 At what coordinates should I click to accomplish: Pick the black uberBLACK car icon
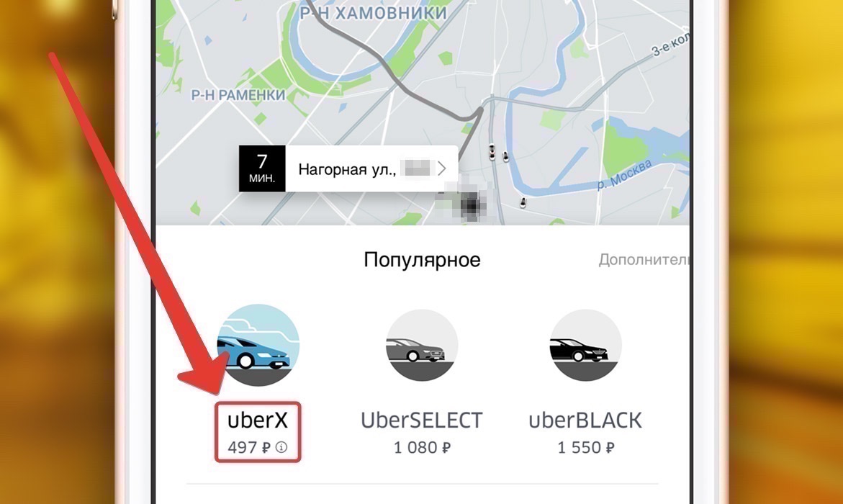pyautogui.click(x=585, y=346)
